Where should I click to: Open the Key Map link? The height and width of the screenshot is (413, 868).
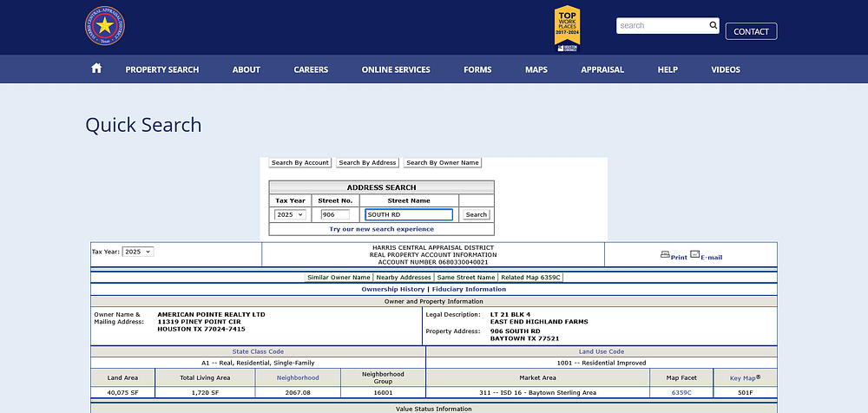743,378
